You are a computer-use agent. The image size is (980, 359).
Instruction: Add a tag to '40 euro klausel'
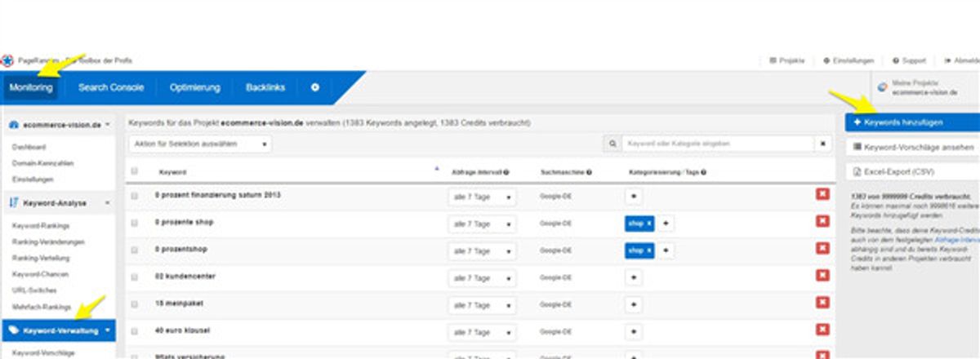click(633, 331)
